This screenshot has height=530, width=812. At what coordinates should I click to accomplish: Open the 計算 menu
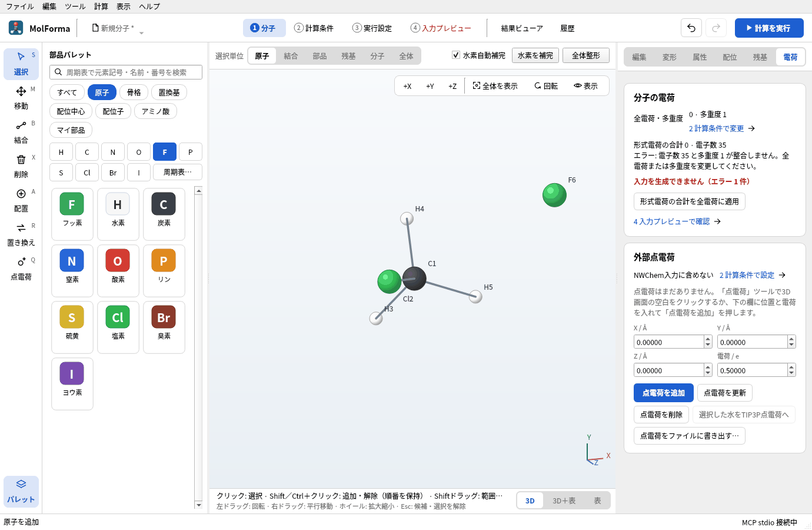(101, 6)
